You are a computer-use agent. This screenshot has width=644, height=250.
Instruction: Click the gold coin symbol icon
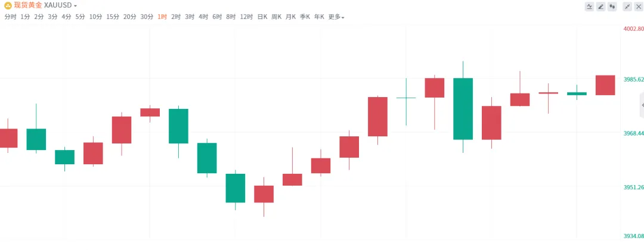point(8,5)
